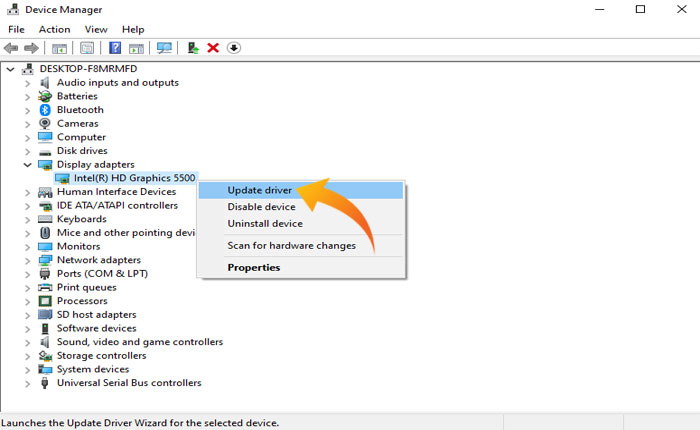The width and height of the screenshot is (700, 430).
Task: Open Properties from the context menu
Action: (253, 268)
